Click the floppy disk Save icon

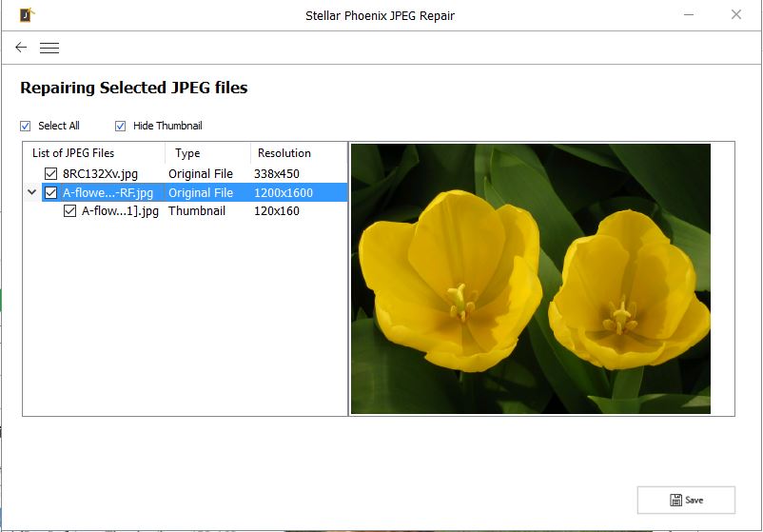[x=675, y=500]
